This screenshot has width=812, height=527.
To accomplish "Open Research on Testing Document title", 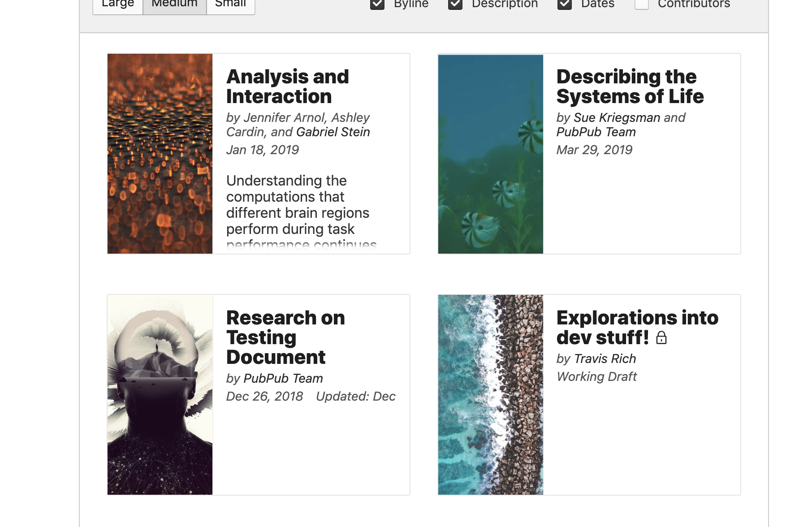I will (x=285, y=337).
